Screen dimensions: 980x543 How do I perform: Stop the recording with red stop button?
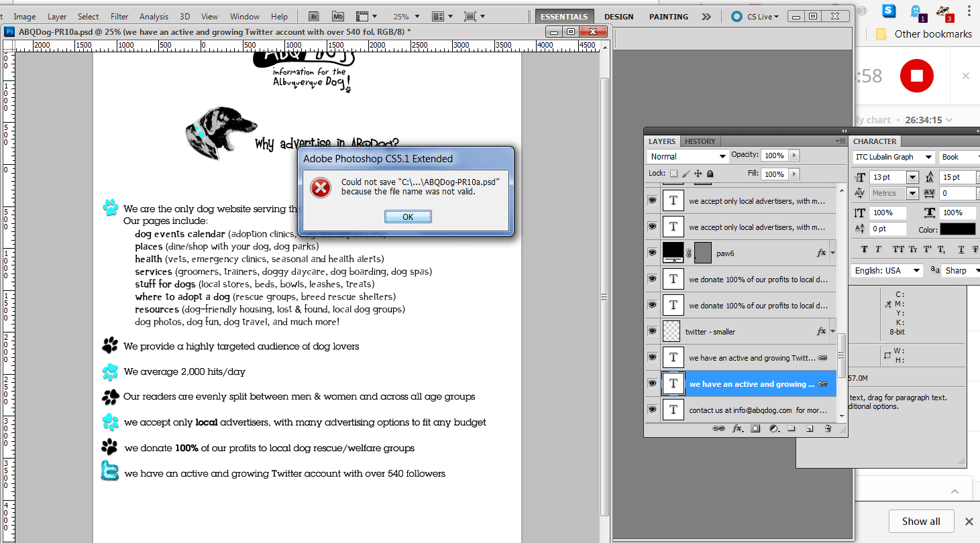(x=917, y=76)
